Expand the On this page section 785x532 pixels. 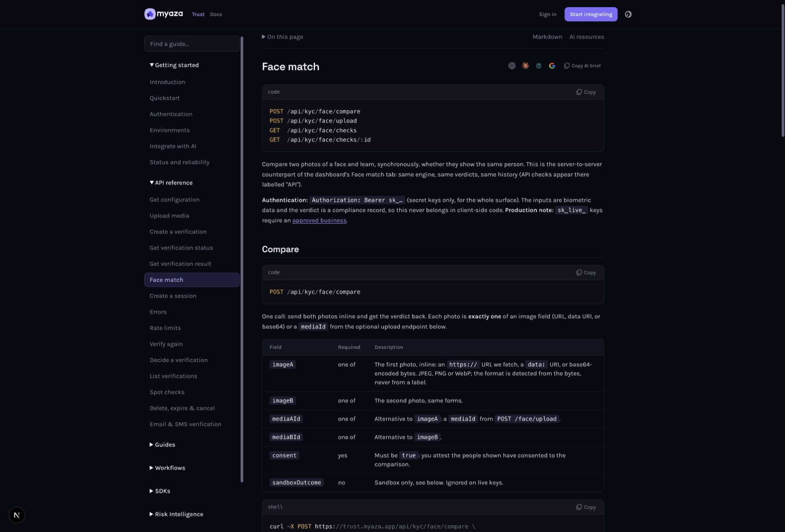pos(282,37)
